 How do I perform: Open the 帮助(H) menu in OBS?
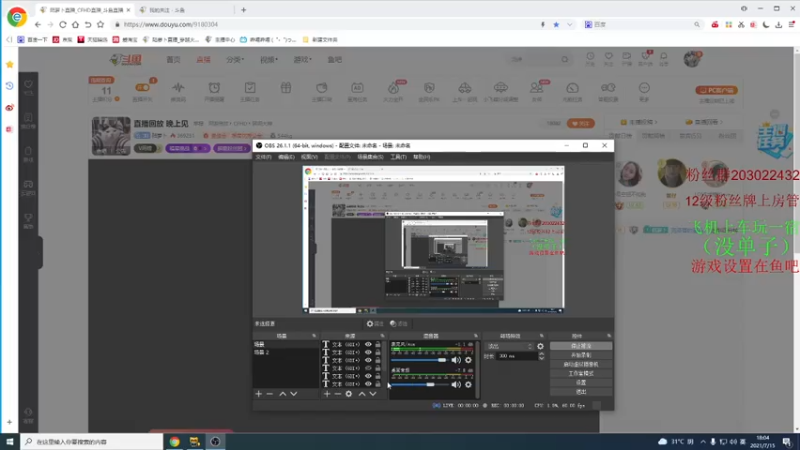pyautogui.click(x=421, y=157)
